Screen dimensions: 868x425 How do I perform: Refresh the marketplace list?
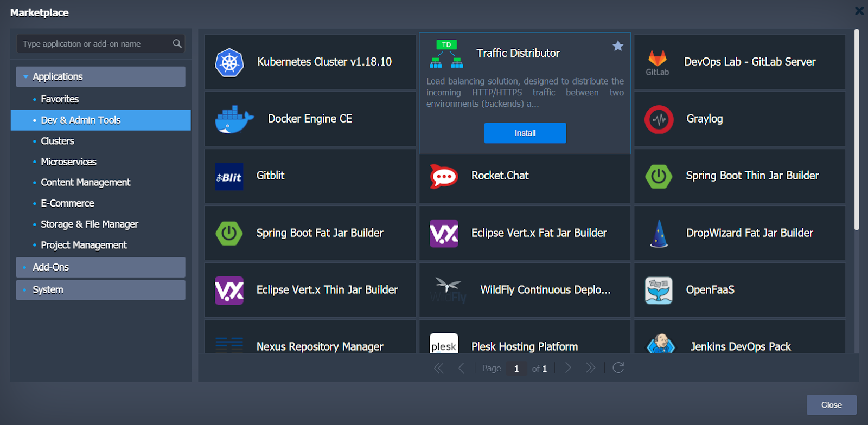tap(618, 368)
